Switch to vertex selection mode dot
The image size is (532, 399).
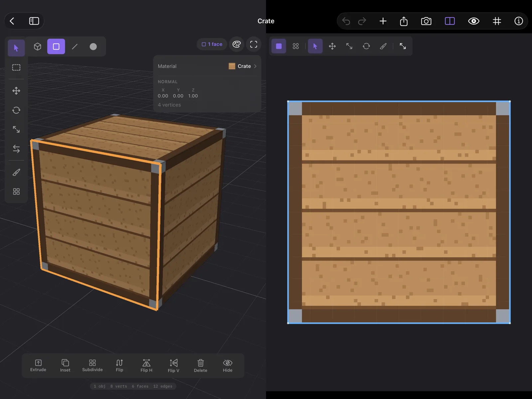(x=93, y=47)
